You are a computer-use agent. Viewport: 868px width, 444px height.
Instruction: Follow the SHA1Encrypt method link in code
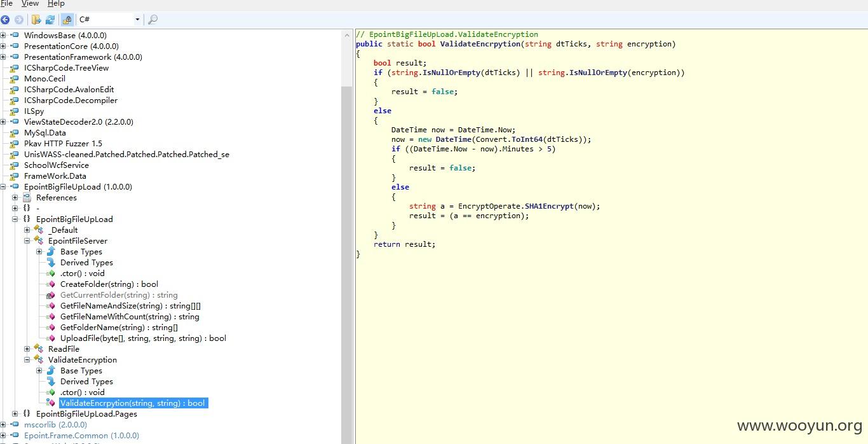tap(550, 206)
